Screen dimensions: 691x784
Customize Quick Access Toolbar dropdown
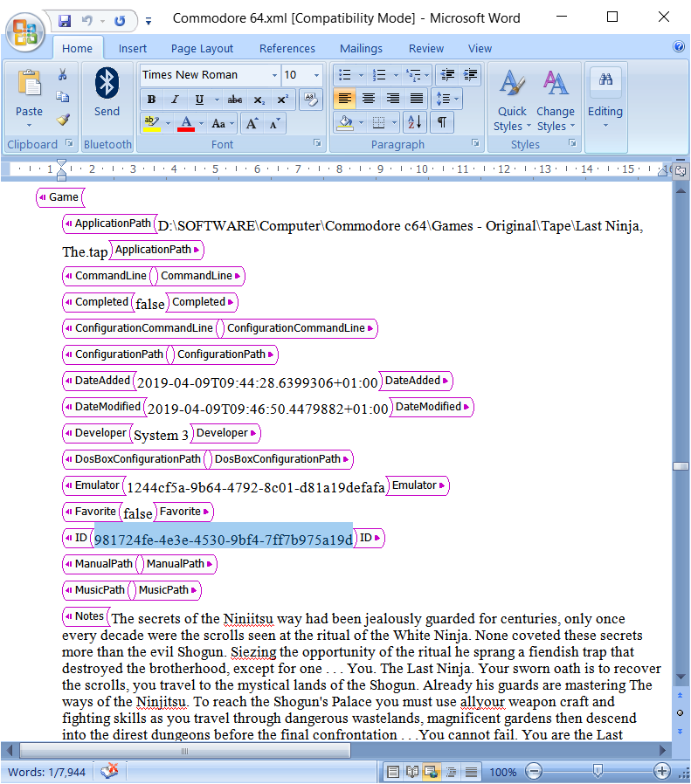coord(149,21)
